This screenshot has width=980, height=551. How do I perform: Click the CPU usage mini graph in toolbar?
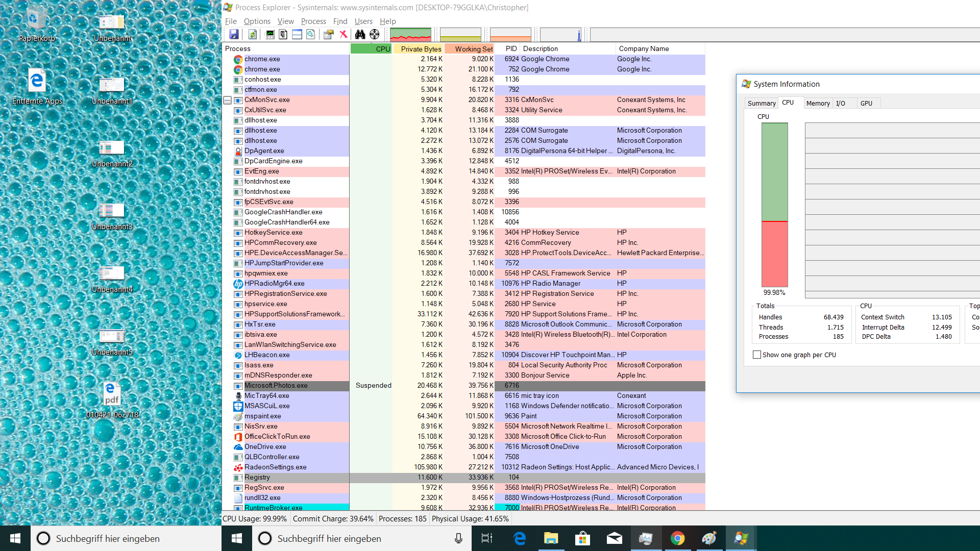(x=410, y=34)
